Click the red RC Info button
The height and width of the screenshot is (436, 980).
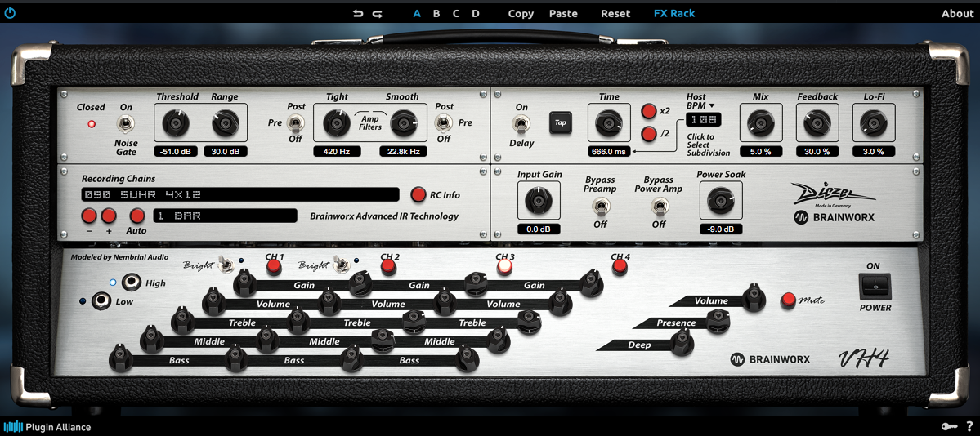(418, 194)
